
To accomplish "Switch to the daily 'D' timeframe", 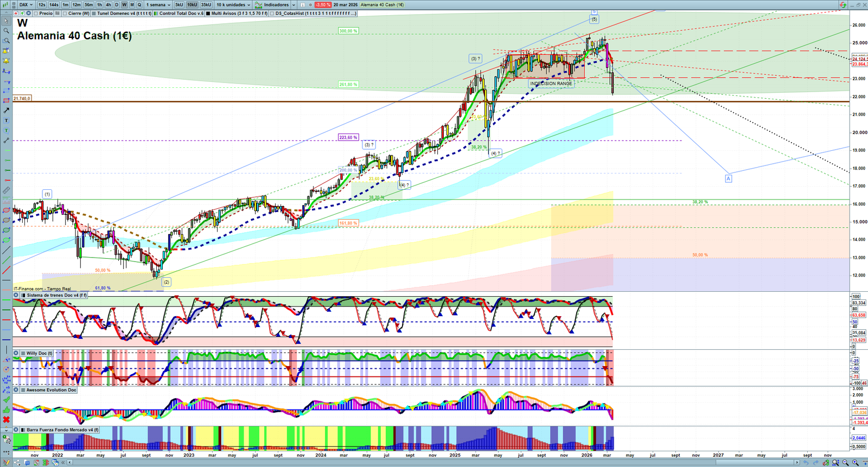I will click(x=116, y=5).
